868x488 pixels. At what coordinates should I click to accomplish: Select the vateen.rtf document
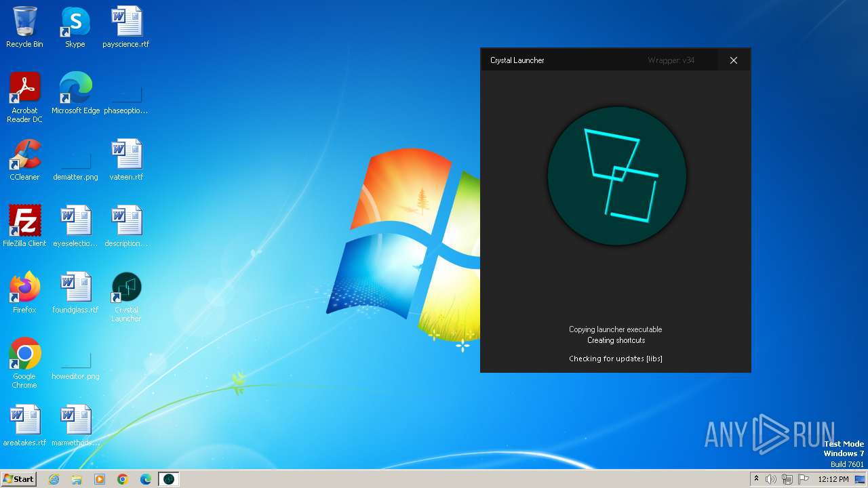[x=126, y=160]
